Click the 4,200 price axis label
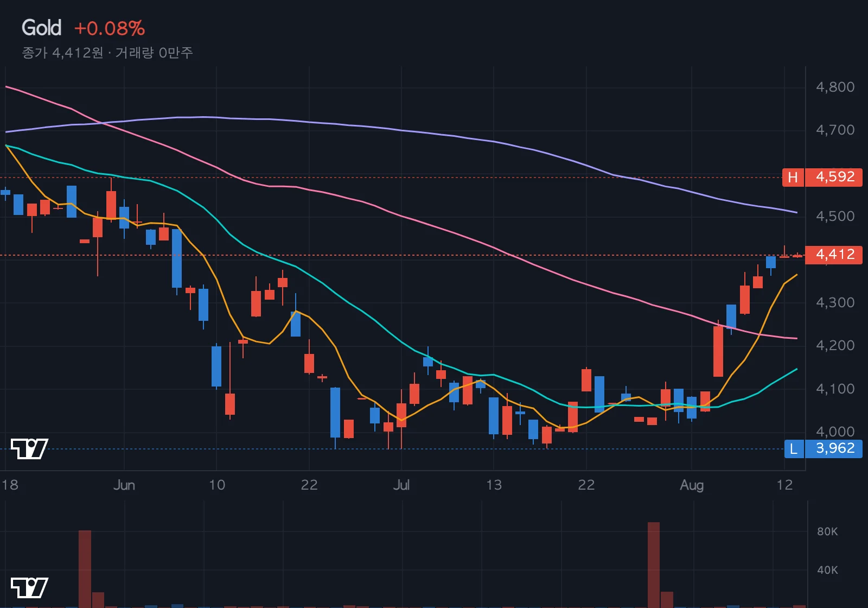The height and width of the screenshot is (608, 868). [835, 345]
